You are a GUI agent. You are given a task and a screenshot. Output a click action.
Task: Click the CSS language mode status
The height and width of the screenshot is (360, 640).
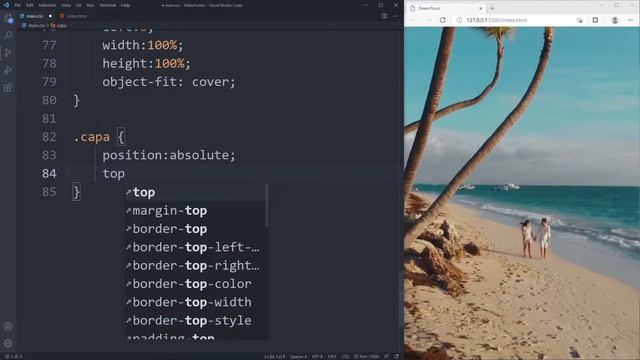point(344,356)
